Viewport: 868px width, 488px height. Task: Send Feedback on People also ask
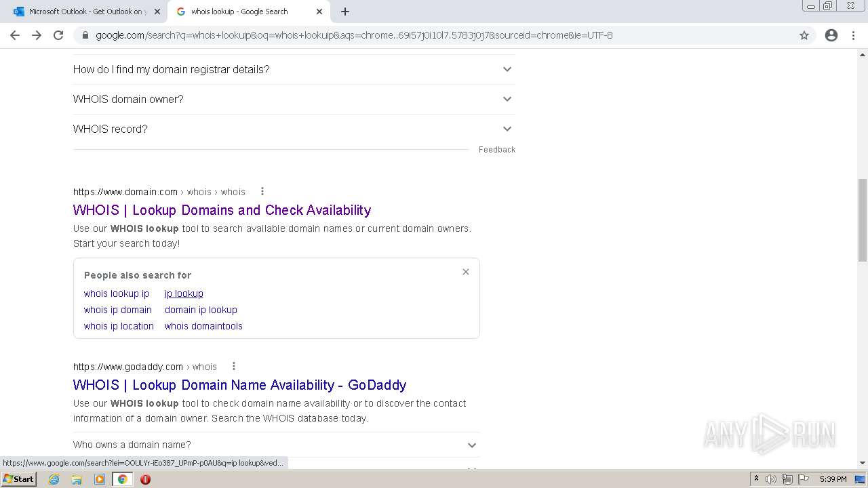click(497, 150)
